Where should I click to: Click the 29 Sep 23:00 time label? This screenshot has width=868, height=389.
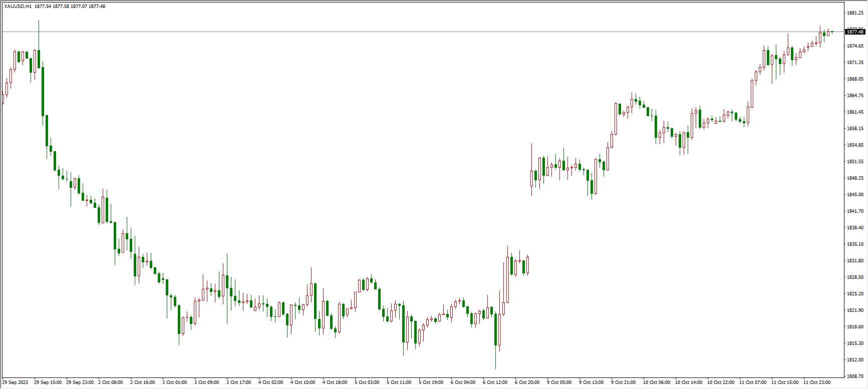[80, 383]
